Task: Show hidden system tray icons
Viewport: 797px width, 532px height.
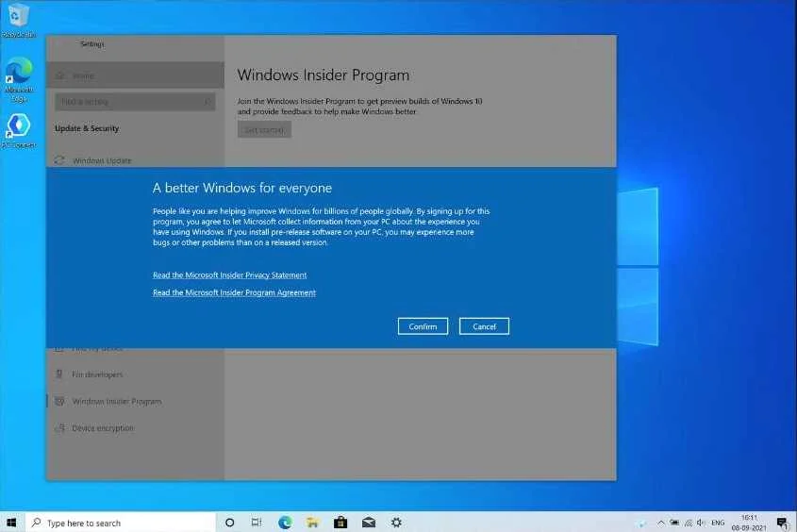Action: (x=661, y=523)
